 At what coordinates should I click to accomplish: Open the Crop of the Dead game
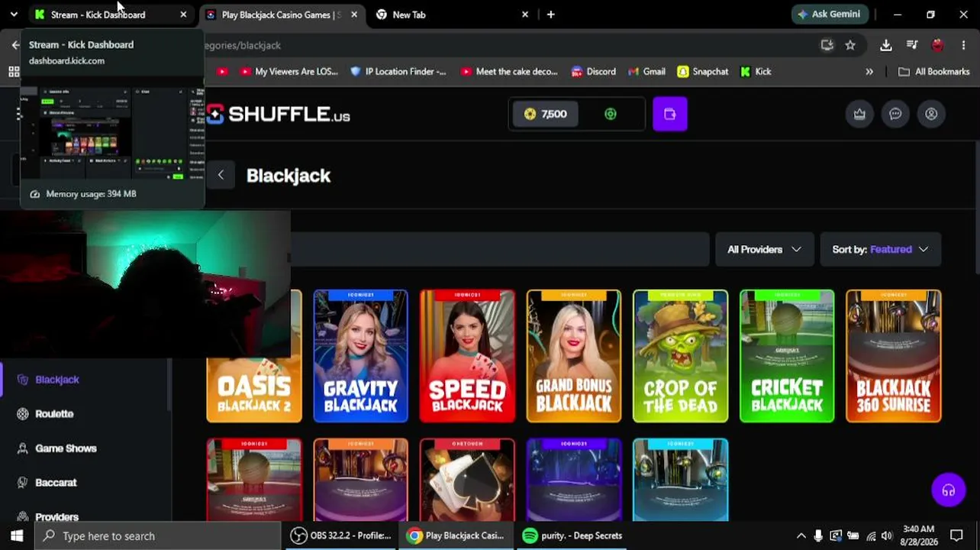pyautogui.click(x=680, y=356)
